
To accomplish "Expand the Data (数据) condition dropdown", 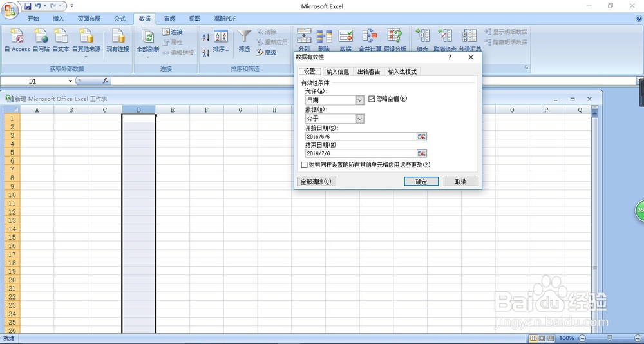I will coord(360,119).
